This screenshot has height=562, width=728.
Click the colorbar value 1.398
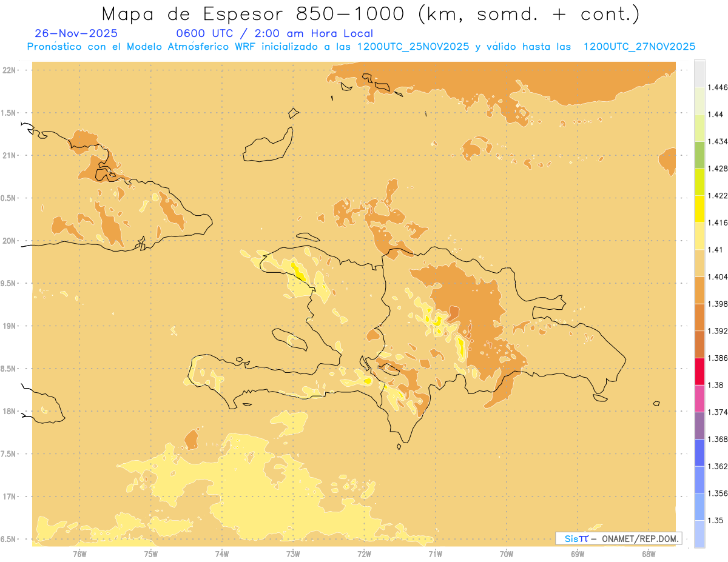[x=718, y=304]
